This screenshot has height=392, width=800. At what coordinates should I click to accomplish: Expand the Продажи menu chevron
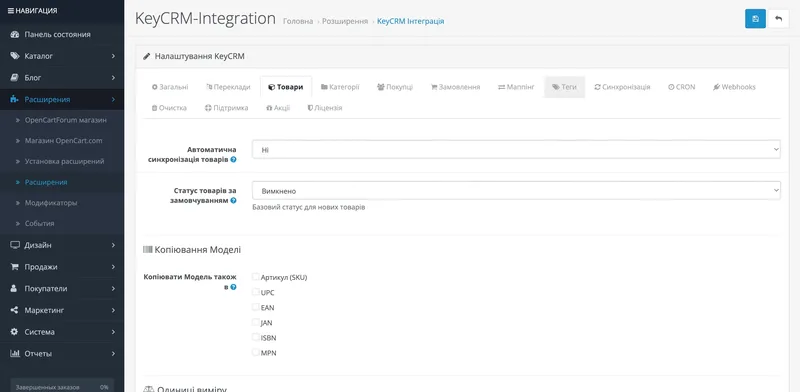pyautogui.click(x=113, y=267)
